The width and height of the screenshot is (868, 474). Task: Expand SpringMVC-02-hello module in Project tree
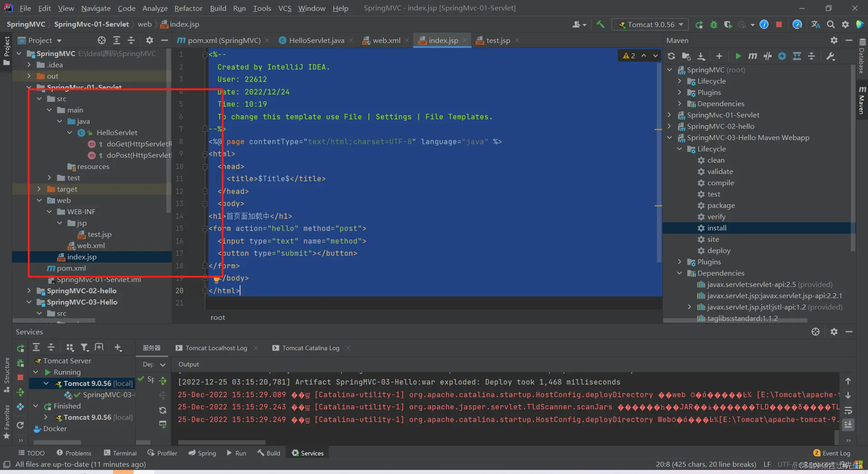pyautogui.click(x=29, y=291)
